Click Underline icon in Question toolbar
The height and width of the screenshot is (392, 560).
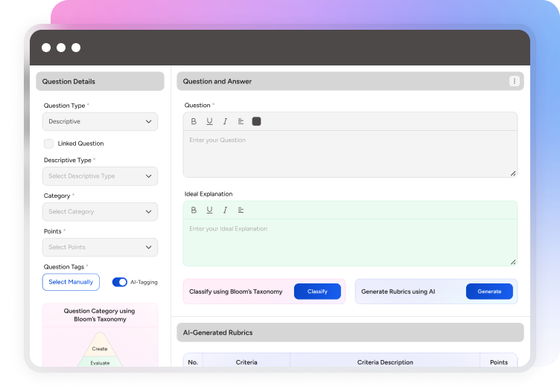tap(209, 121)
